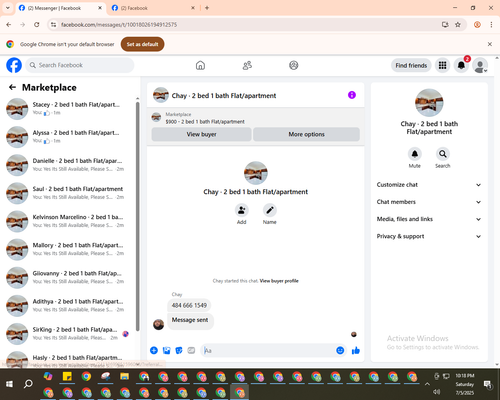Attach a photo file icon
The height and width of the screenshot is (400, 500).
tap(166, 350)
